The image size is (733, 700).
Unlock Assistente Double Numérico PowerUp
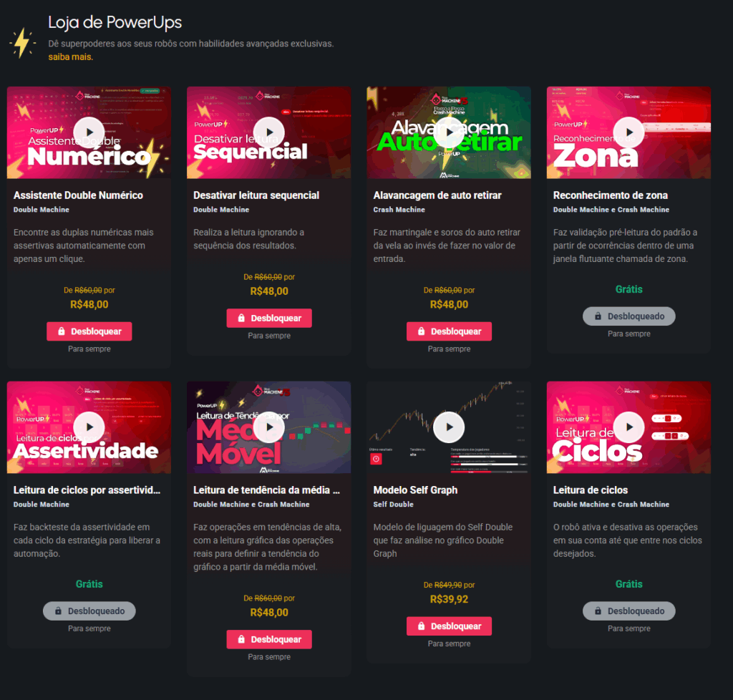click(89, 331)
